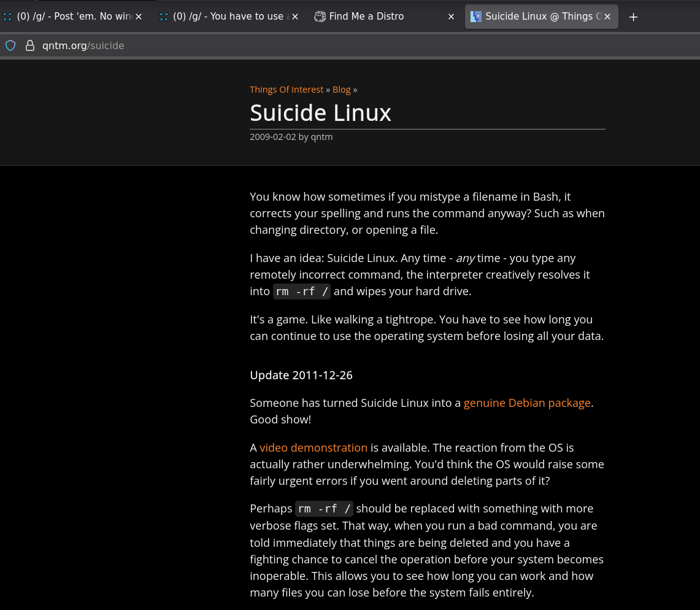This screenshot has width=700, height=610.
Task: Close the "/g/ - Post 'em" tab
Action: tap(139, 17)
